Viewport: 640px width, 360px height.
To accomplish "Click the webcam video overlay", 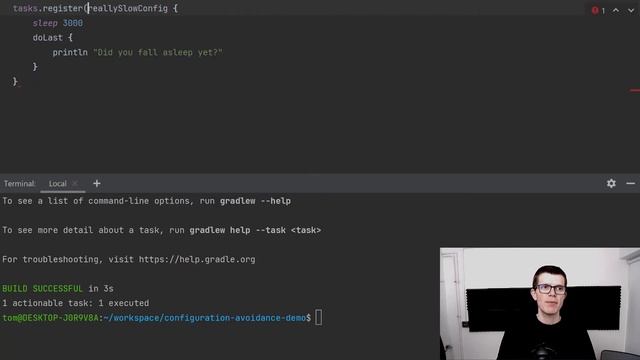I will tap(540, 304).
